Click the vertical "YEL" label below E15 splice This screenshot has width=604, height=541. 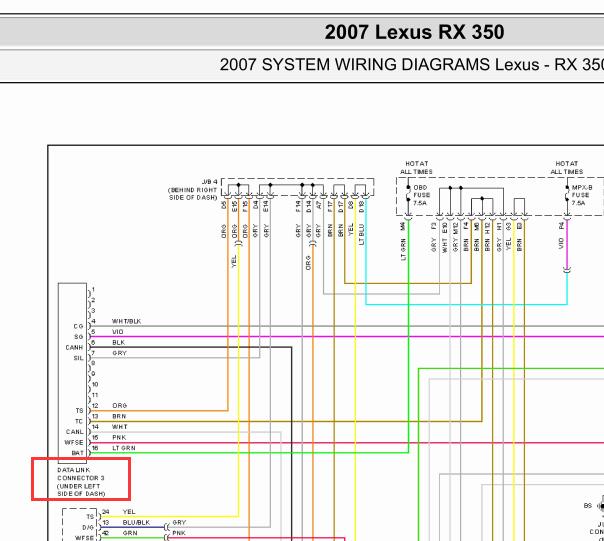point(233,262)
